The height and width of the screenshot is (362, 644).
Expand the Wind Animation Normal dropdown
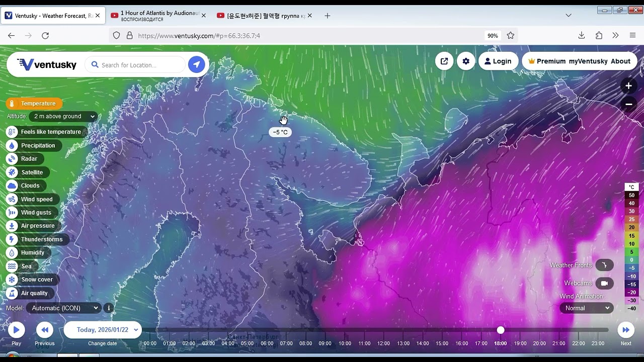click(x=587, y=308)
